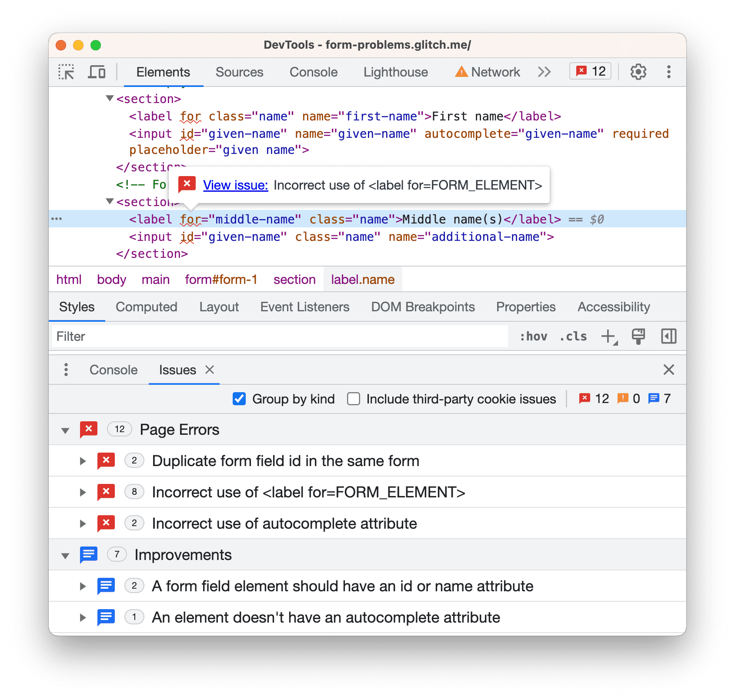The image size is (735, 700).
Task: Expand Duplicate form field id issue
Action: point(83,461)
